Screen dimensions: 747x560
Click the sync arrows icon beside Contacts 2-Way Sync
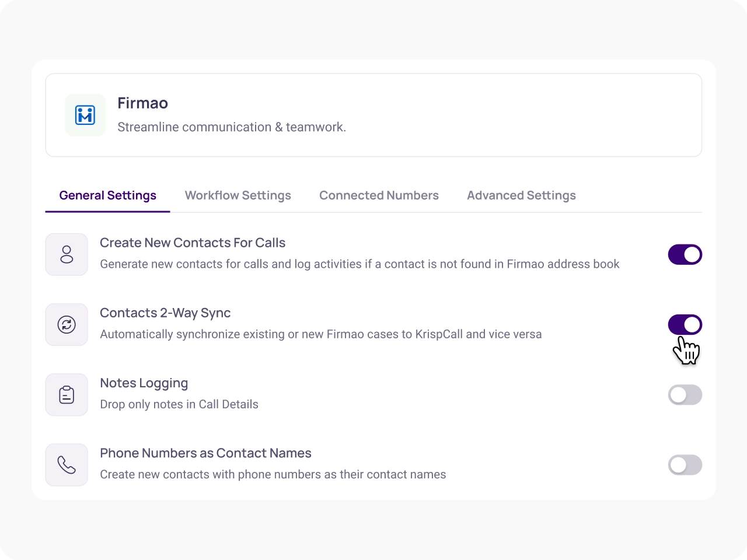(x=67, y=324)
